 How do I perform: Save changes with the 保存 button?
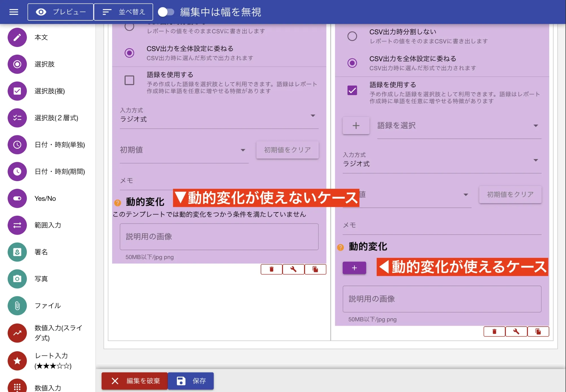[x=190, y=381]
